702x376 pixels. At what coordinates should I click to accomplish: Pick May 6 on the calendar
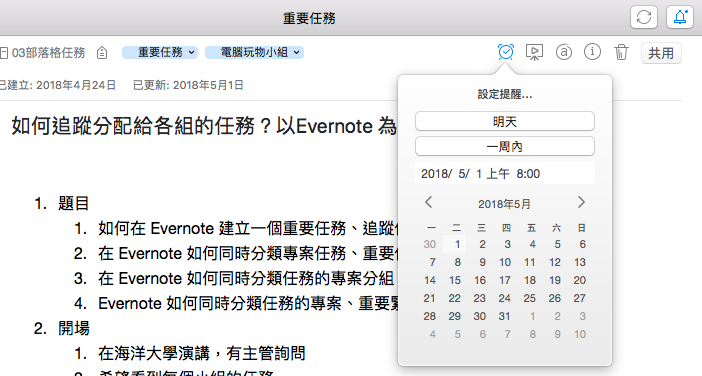(x=582, y=244)
